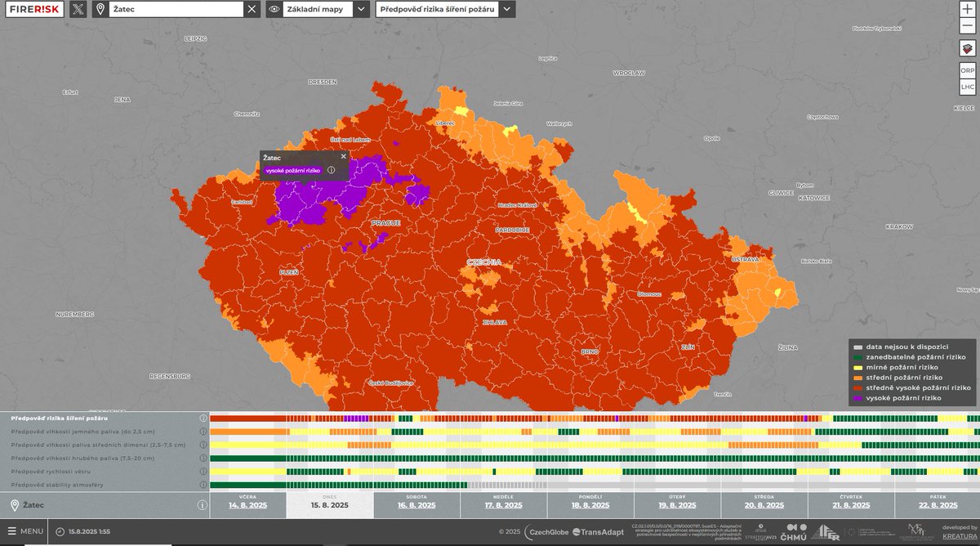Zoom out the map with the minus button
This screenshot has height=546, width=980.
pyautogui.click(x=967, y=26)
